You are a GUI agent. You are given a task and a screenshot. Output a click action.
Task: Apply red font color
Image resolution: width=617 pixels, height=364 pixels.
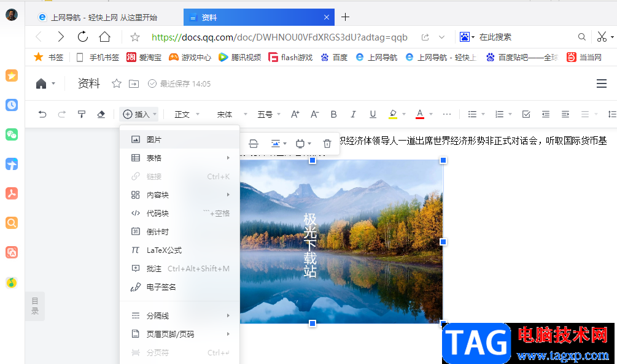pos(420,115)
